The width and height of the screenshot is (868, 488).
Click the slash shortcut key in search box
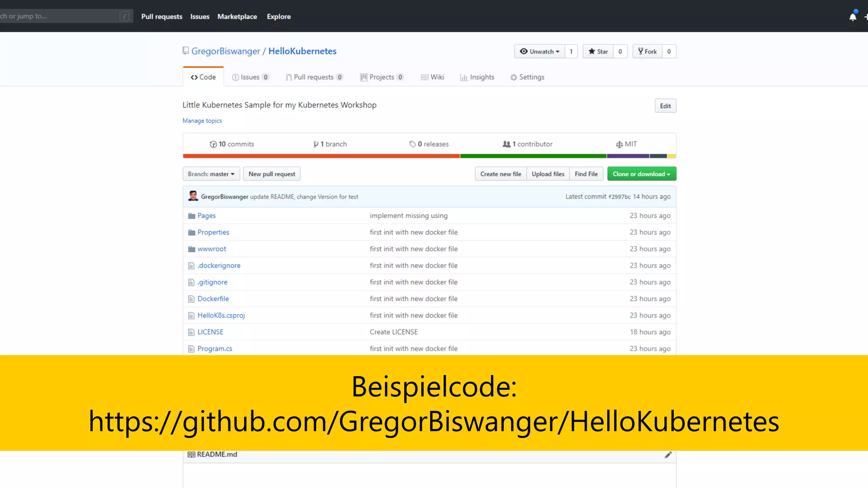coord(124,16)
